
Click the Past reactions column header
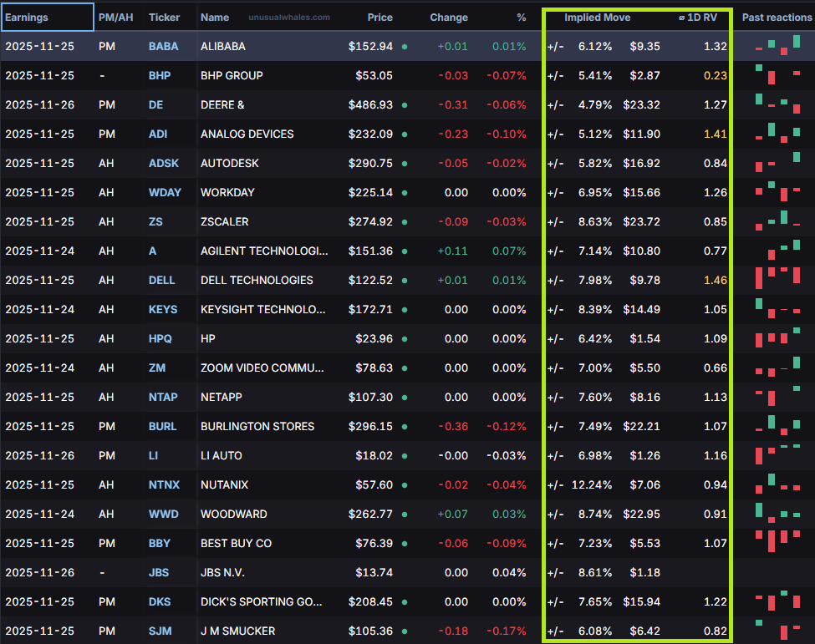coord(777,18)
